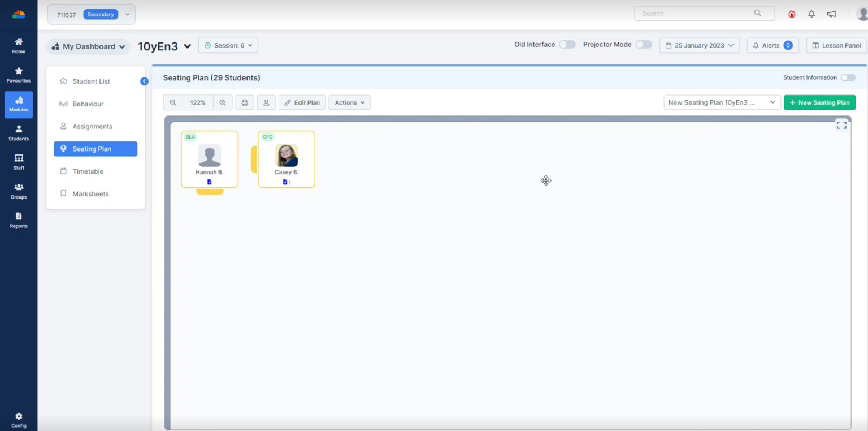Open Config from the sidebar
Viewport: 868px width, 431px height.
tap(19, 419)
